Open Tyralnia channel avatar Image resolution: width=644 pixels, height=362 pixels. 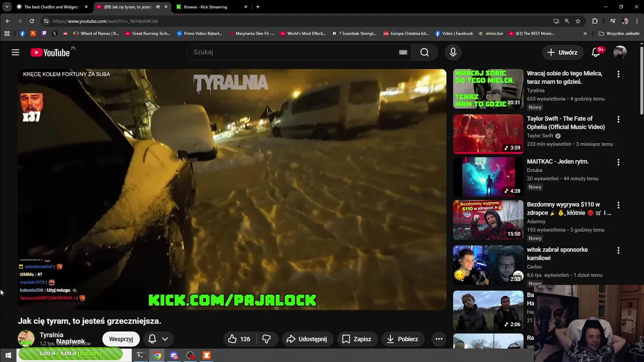click(x=26, y=339)
